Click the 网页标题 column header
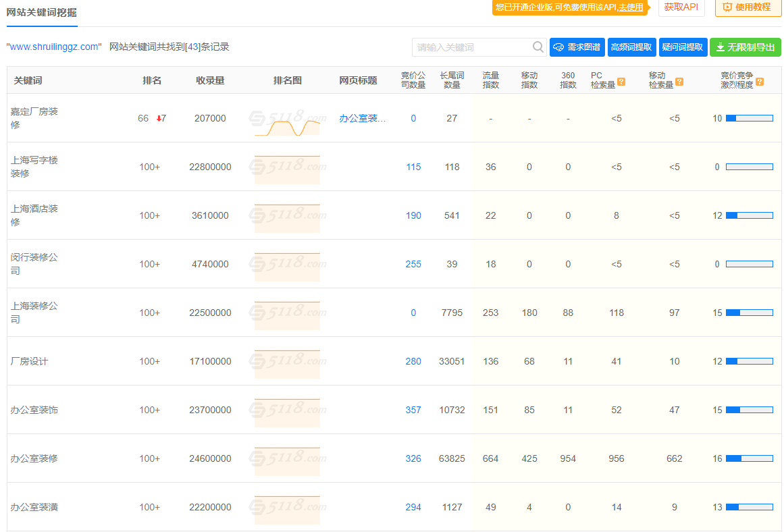This screenshot has height=532, width=784. pyautogui.click(x=358, y=80)
